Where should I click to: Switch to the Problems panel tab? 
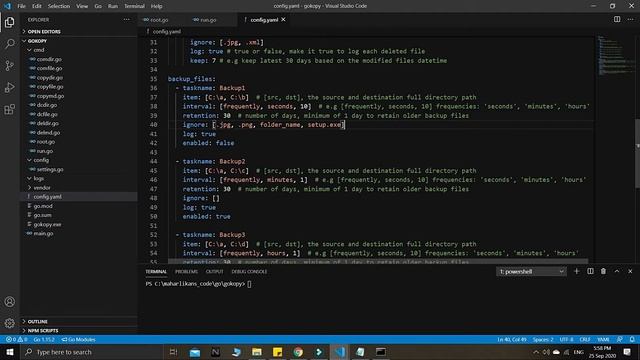[186, 271]
